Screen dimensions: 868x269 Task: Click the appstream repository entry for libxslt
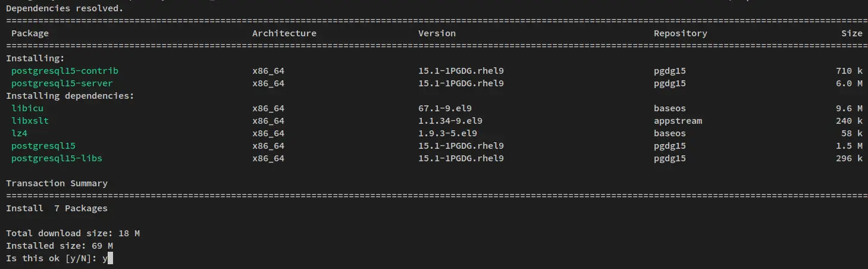click(x=678, y=121)
